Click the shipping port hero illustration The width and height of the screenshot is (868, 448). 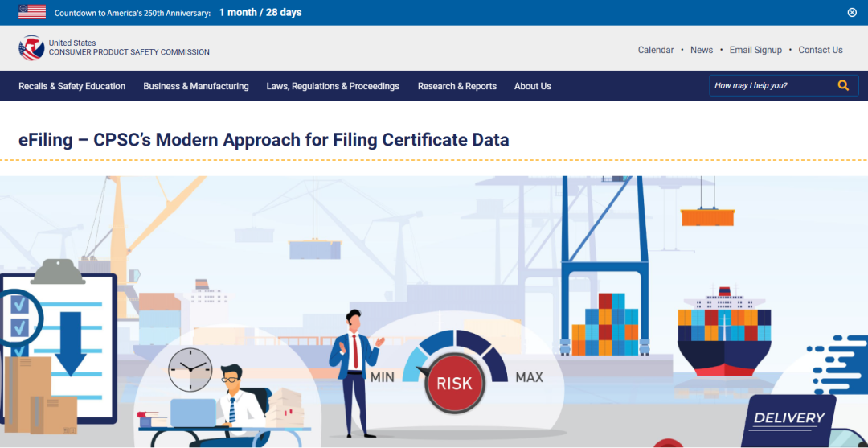(x=434, y=312)
